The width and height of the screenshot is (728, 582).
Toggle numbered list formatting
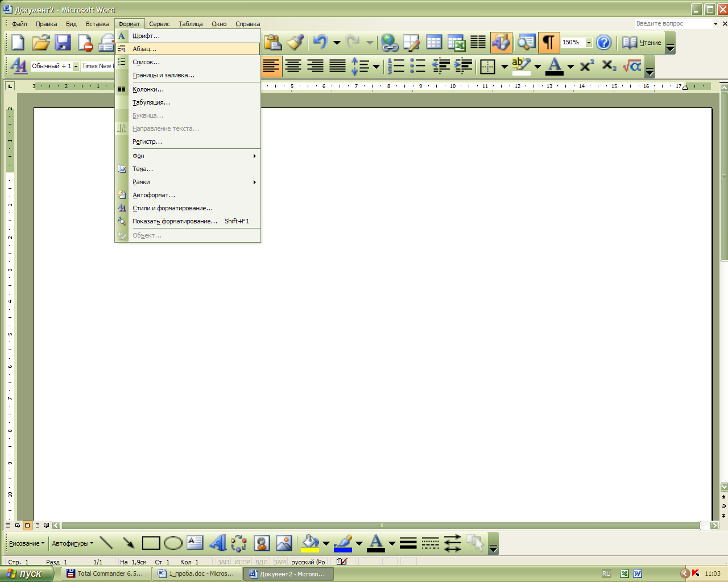pyautogui.click(x=396, y=66)
